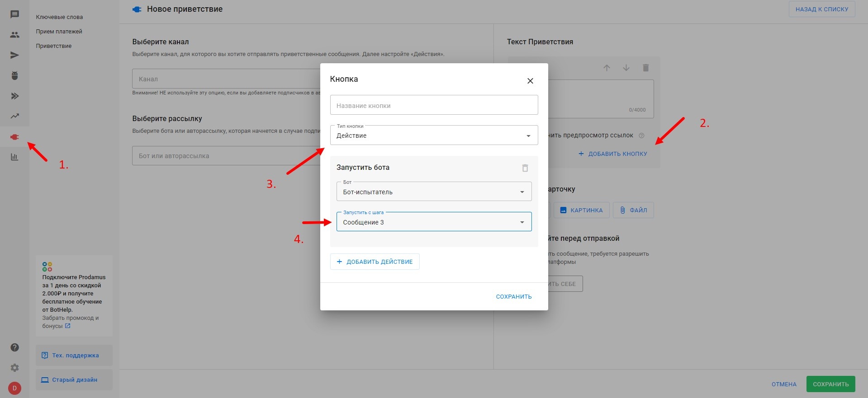Select 'Прием платежей' in the side menu

point(59,32)
